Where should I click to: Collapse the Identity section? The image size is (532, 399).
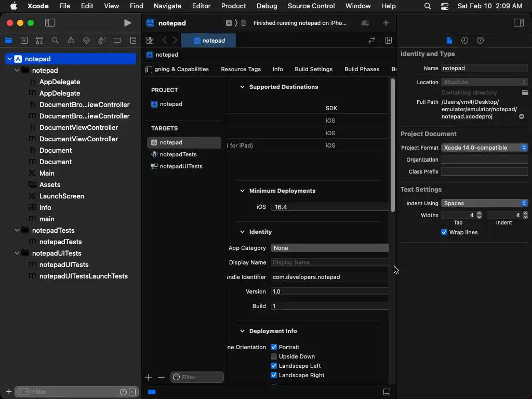[242, 232]
